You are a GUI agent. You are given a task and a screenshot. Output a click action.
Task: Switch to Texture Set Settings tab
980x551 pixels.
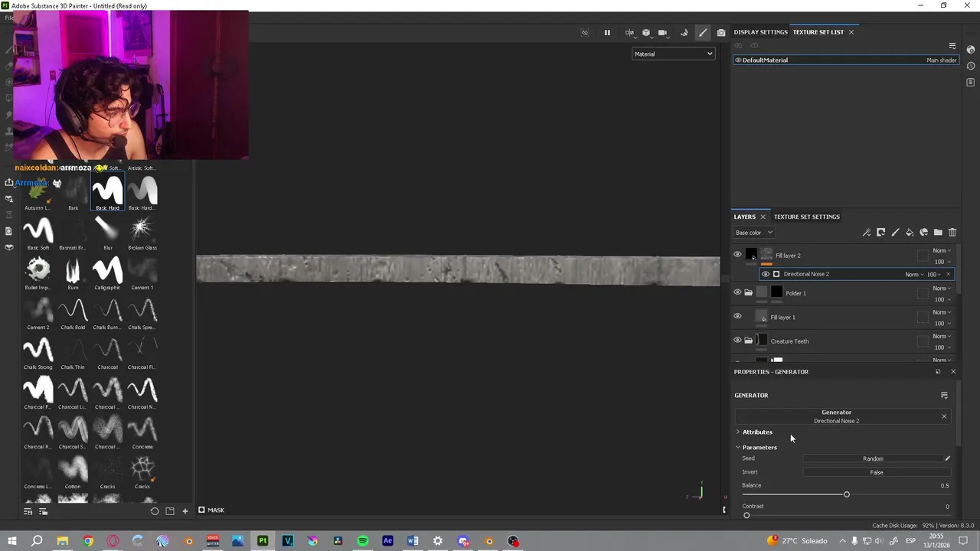[806, 217]
